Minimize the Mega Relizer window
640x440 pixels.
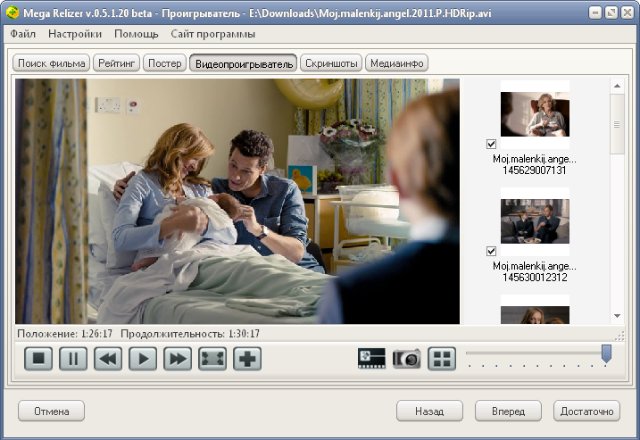(x=595, y=13)
